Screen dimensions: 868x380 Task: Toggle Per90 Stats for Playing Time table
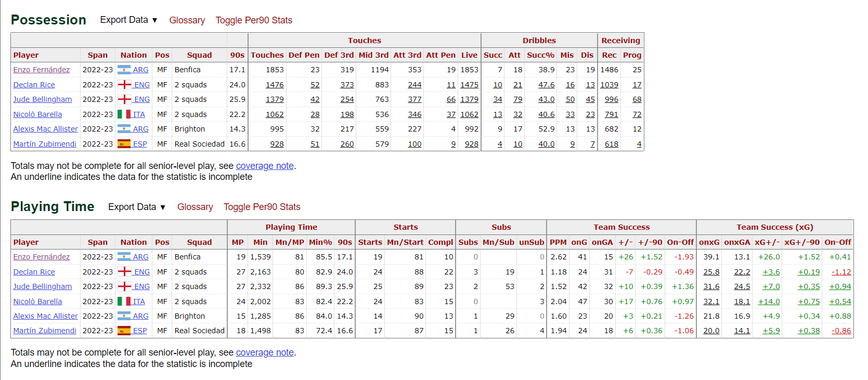click(x=262, y=207)
